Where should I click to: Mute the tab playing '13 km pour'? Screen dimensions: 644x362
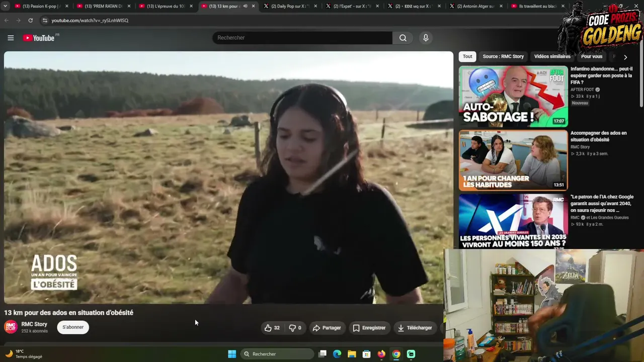(245, 6)
